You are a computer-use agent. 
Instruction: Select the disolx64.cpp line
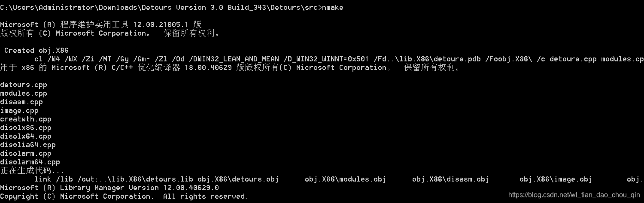pos(26,136)
